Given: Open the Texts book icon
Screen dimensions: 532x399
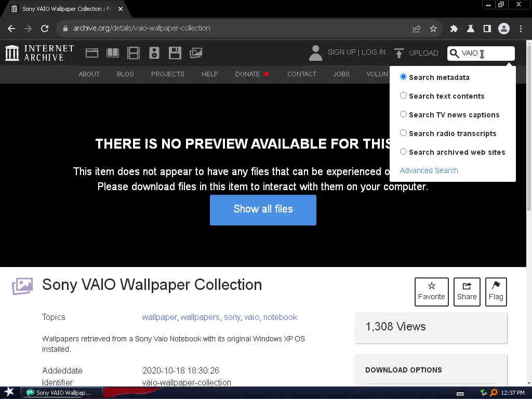Looking at the screenshot, I should [x=113, y=53].
